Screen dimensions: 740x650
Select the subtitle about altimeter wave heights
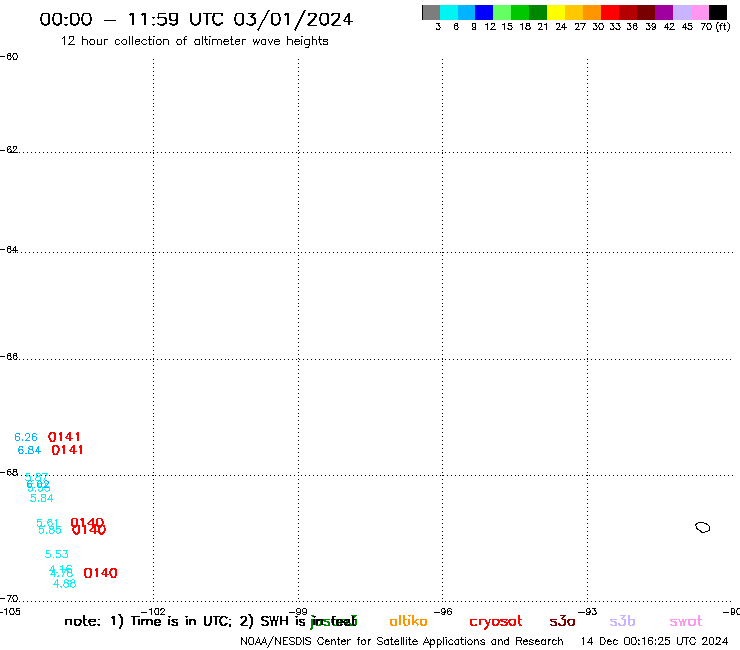(194, 41)
